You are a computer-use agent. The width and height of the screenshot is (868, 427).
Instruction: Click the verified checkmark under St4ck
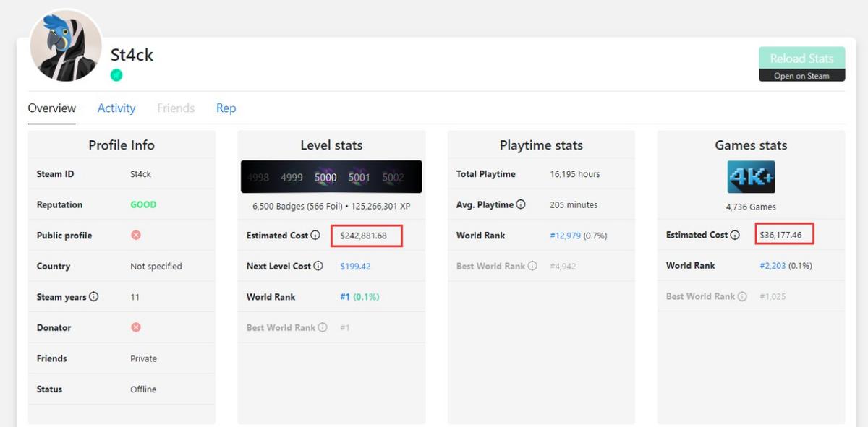click(116, 74)
